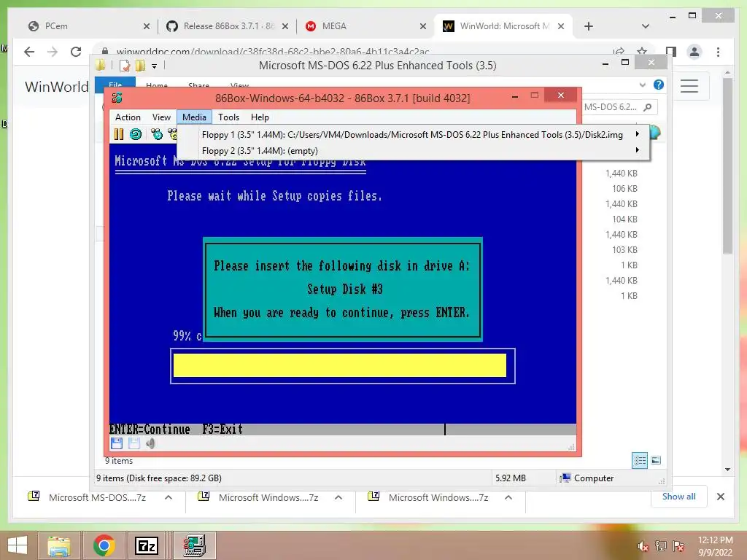Image resolution: width=747 pixels, height=560 pixels.
Task: Click the 86Box taskbar icon
Action: coord(194,545)
